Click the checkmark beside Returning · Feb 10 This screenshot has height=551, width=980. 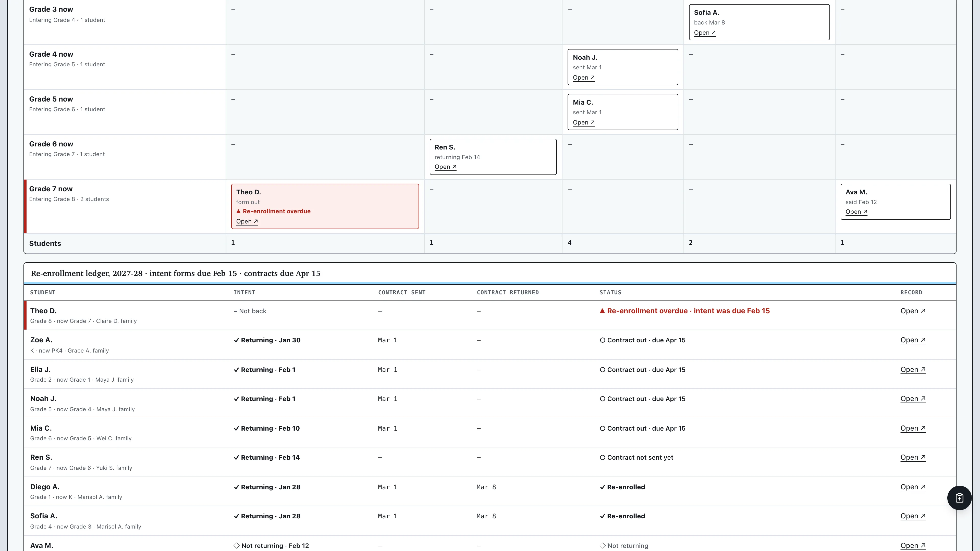click(x=236, y=429)
